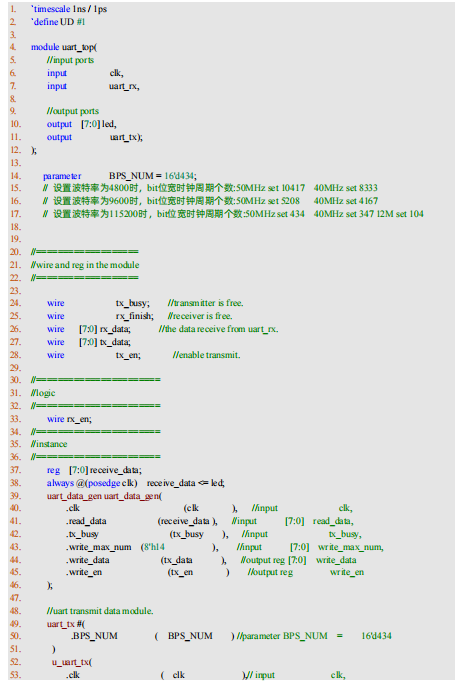
Task: Click uart_data_gen uart_data_gen( instantiation
Action: click(x=104, y=496)
